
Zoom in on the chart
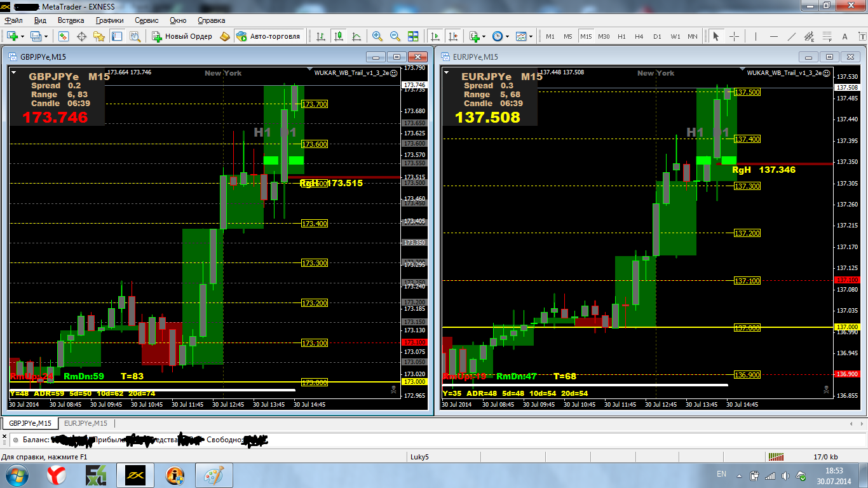pyautogui.click(x=377, y=36)
